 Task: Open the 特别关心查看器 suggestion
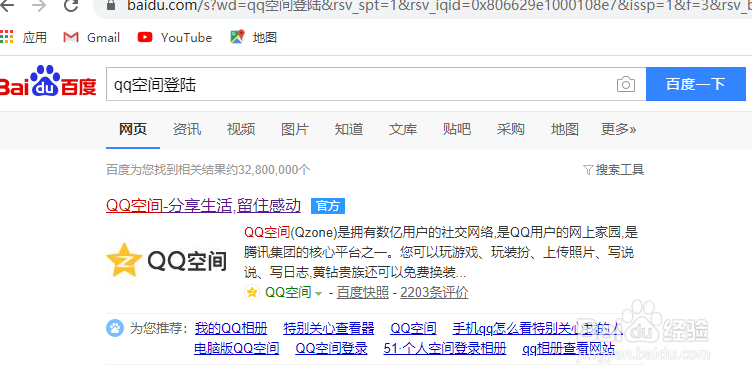pyautogui.click(x=329, y=328)
